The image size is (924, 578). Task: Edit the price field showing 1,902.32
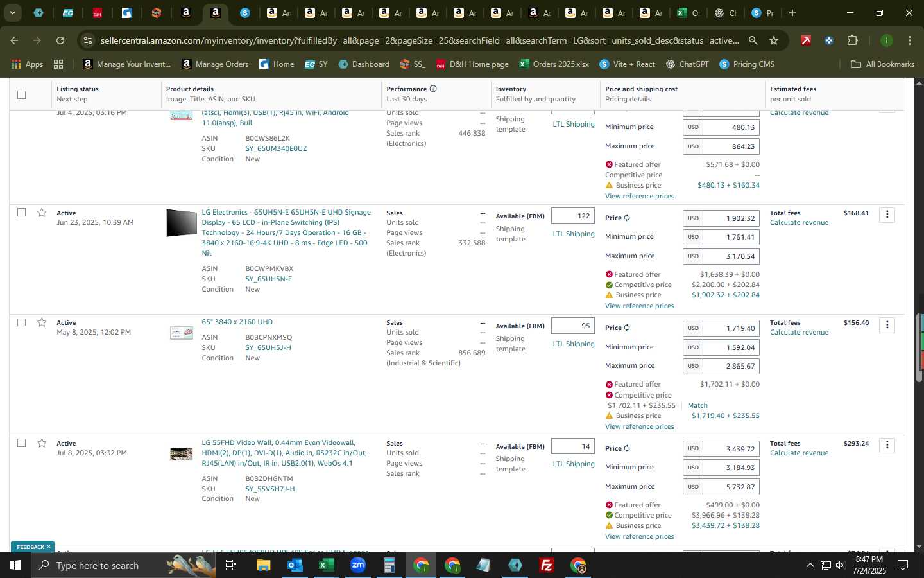(732, 218)
